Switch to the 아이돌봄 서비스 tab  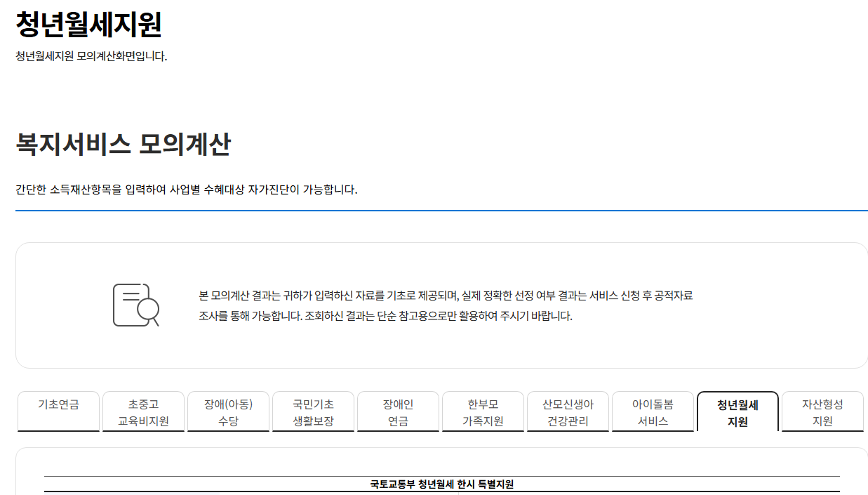click(x=653, y=411)
